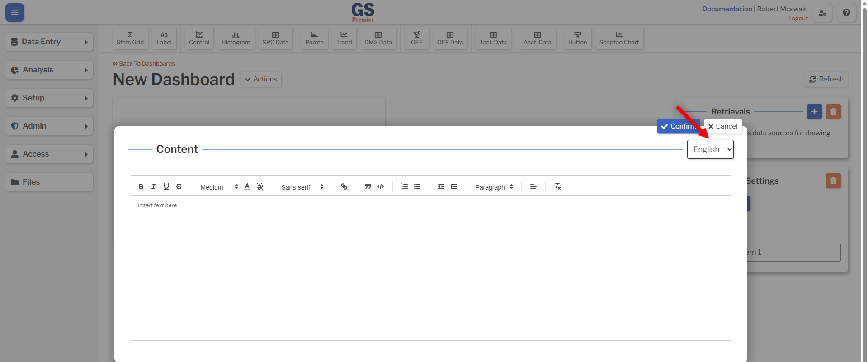
Task: Toggle bold formatting in editor toolbar
Action: point(141,186)
